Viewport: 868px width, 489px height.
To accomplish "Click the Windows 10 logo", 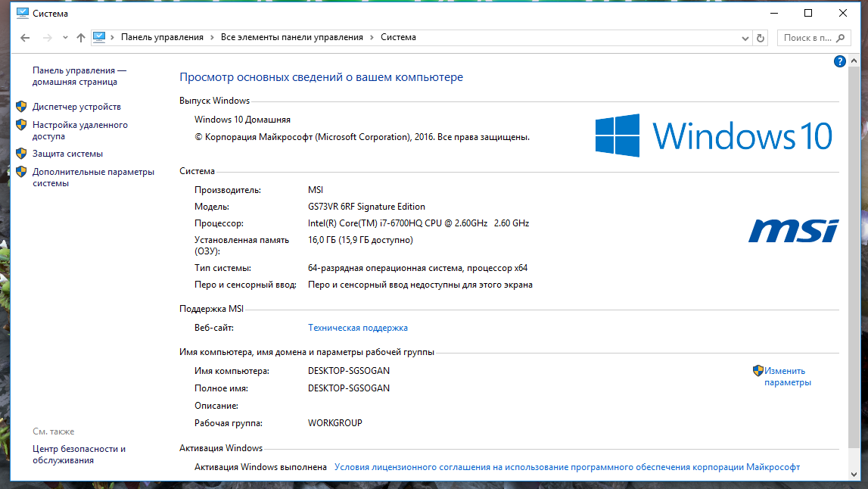I will [714, 135].
